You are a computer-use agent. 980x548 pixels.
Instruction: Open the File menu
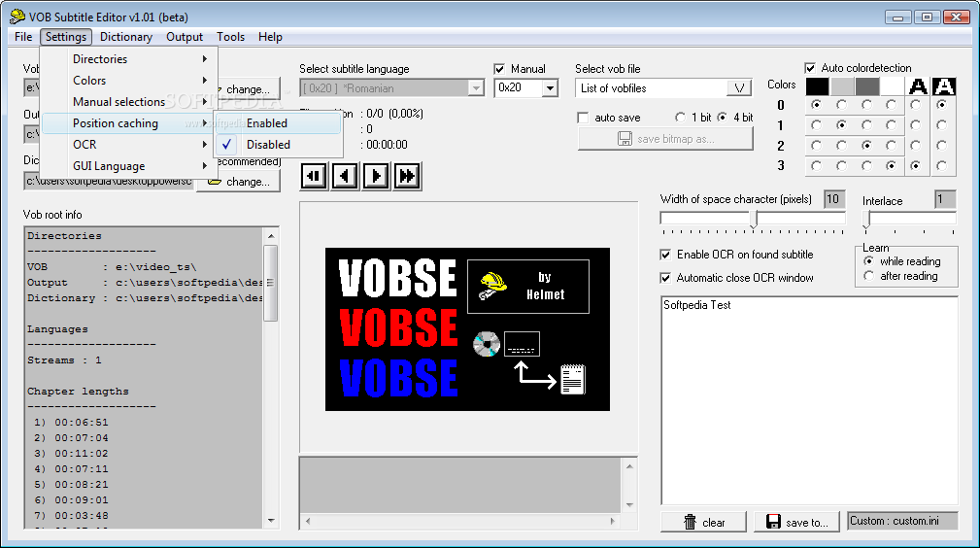[23, 37]
